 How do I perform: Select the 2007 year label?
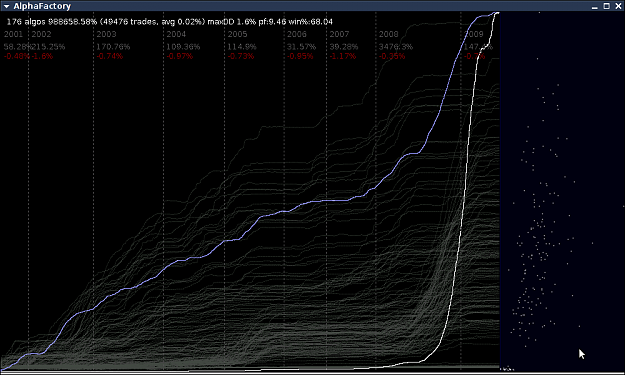[x=339, y=34]
